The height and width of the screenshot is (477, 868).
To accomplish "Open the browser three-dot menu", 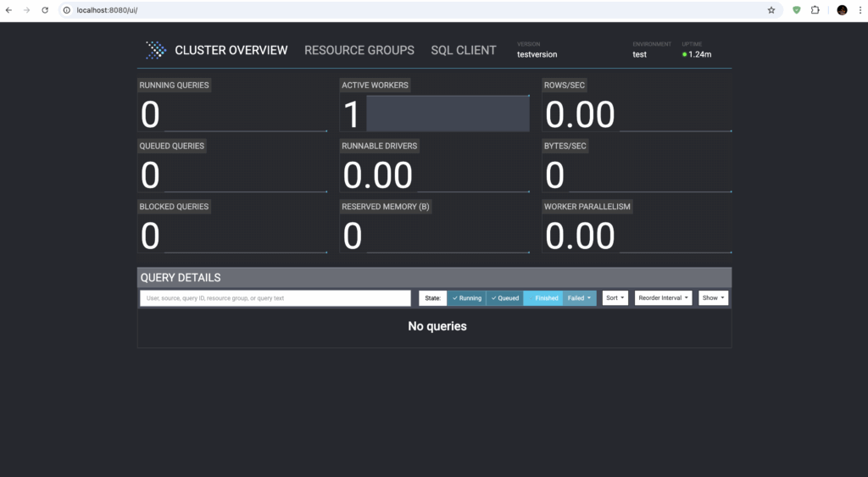I will pos(860,10).
